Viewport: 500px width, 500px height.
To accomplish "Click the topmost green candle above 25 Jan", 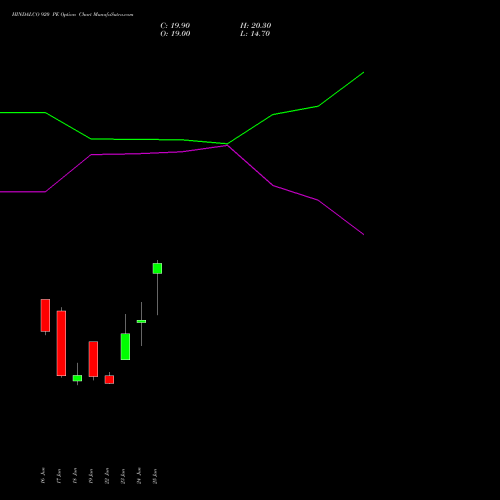I will click(157, 268).
